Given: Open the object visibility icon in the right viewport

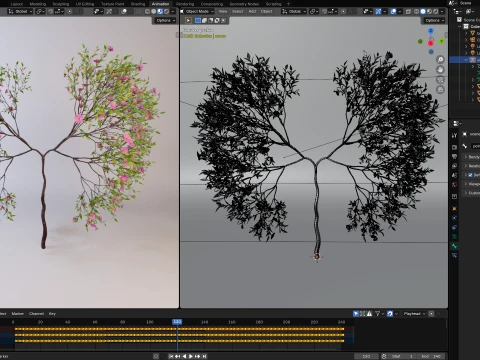Looking at the screenshot, I should pos(368,11).
